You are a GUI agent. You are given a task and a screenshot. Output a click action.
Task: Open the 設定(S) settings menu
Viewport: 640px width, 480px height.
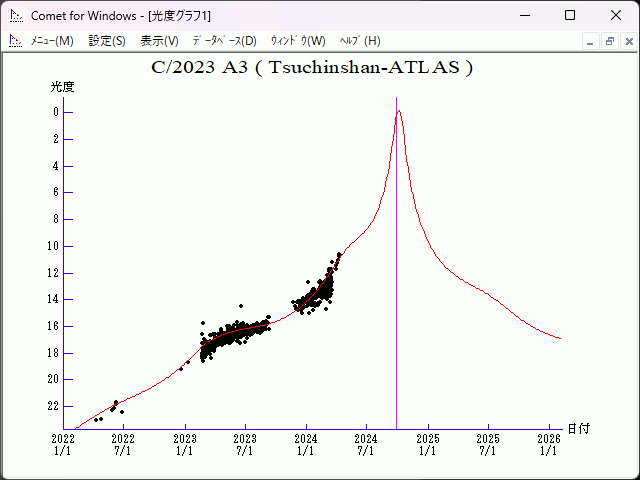tap(107, 41)
